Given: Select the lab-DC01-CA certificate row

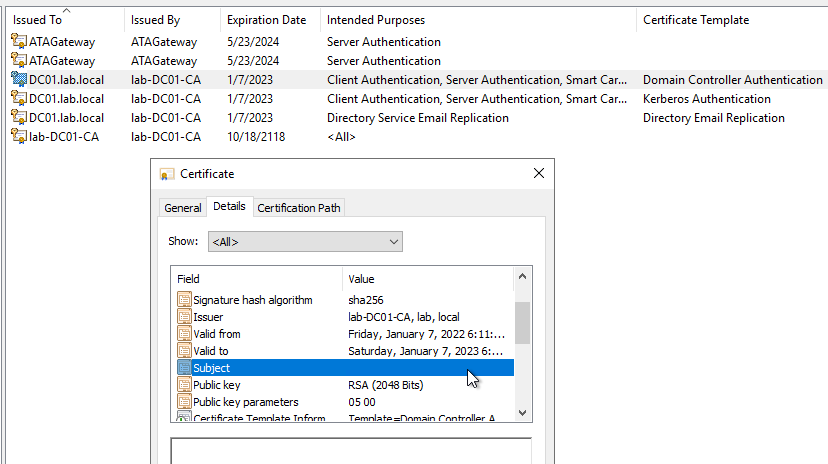Looking at the screenshot, I should pyautogui.click(x=417, y=137).
